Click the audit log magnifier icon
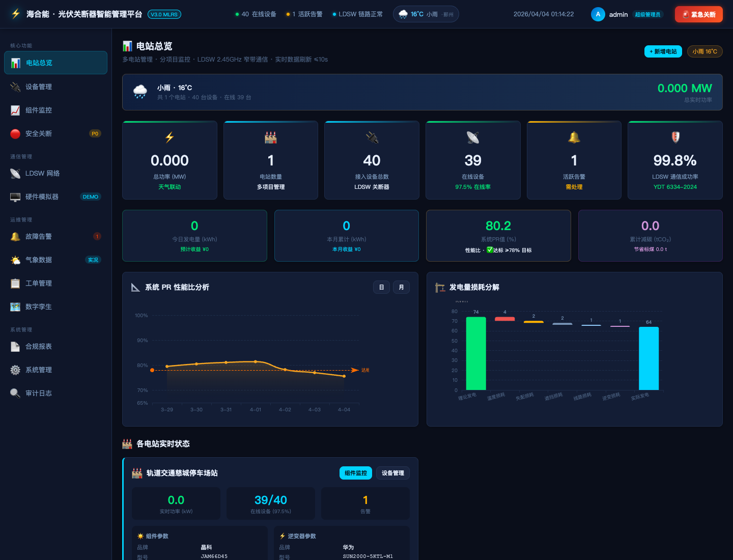 [x=15, y=394]
